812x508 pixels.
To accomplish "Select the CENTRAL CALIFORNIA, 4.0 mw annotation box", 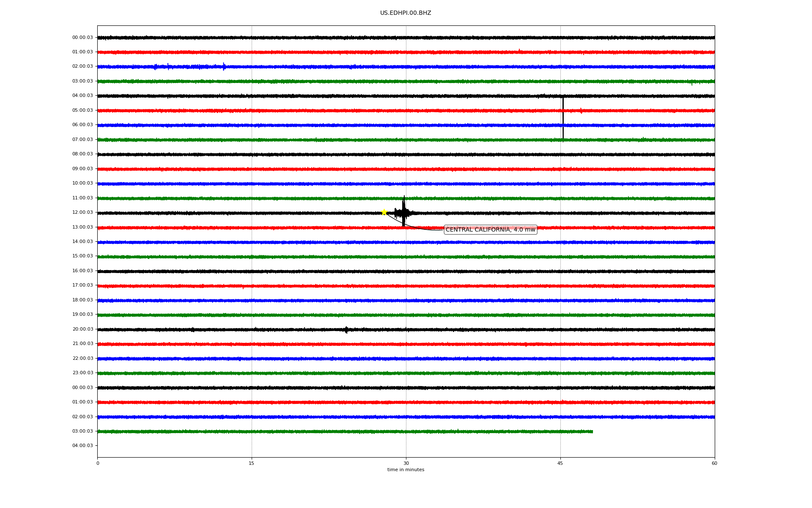I will (x=491, y=229).
